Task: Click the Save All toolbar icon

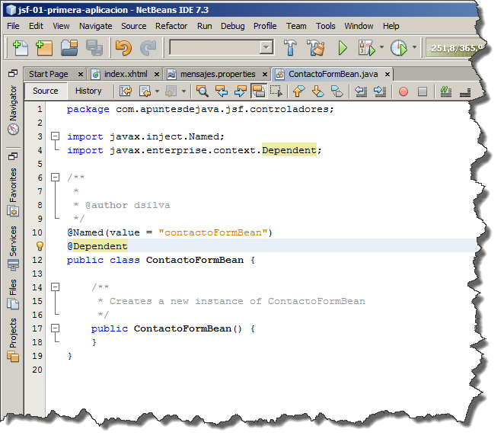Action: click(x=94, y=48)
